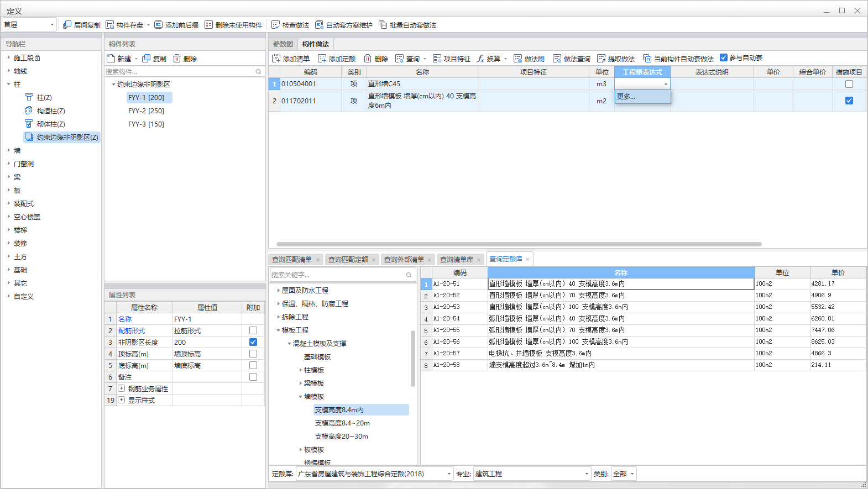868x489 pixels.
Task: Click search magnifier in quota keyword box
Action: pos(409,275)
